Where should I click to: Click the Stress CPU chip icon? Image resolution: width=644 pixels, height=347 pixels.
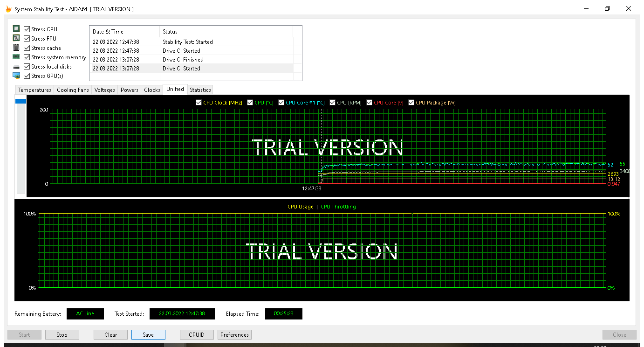(16, 29)
